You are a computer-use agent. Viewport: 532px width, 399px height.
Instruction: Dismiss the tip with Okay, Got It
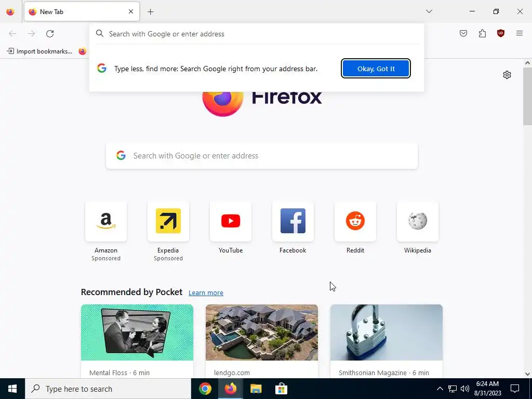tap(376, 69)
